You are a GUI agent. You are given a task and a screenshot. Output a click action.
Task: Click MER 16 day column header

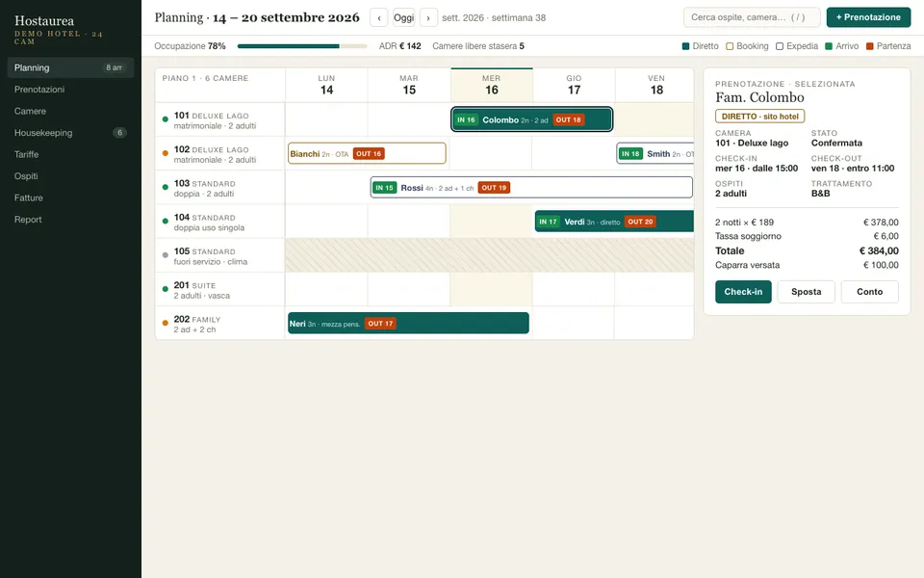pyautogui.click(x=492, y=85)
